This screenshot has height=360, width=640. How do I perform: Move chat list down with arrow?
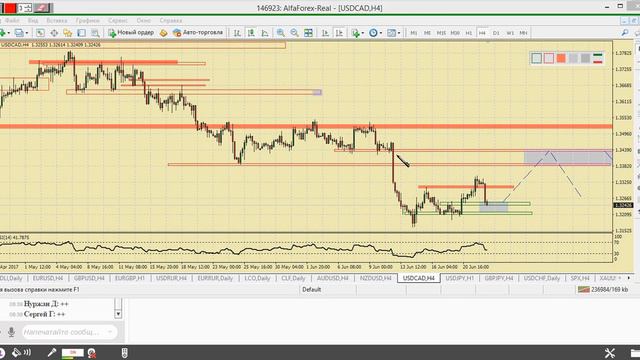click(x=118, y=314)
